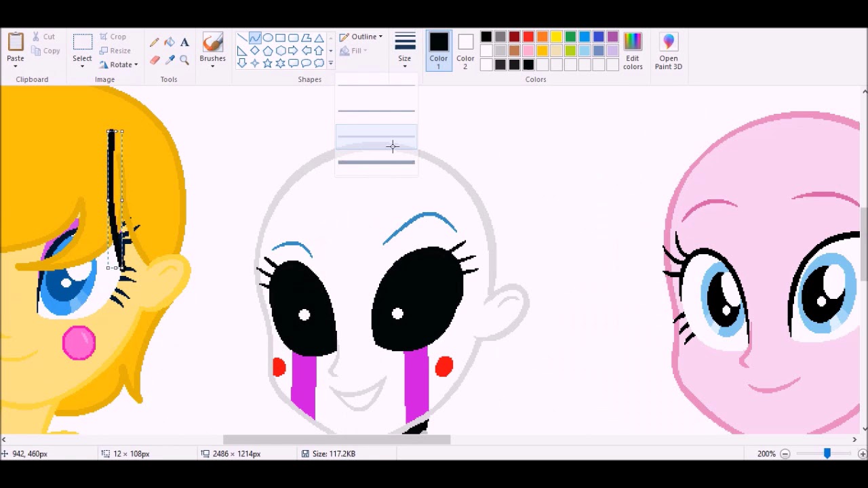Select the Eraser tool
The height and width of the screenshot is (488, 868).
(x=155, y=60)
